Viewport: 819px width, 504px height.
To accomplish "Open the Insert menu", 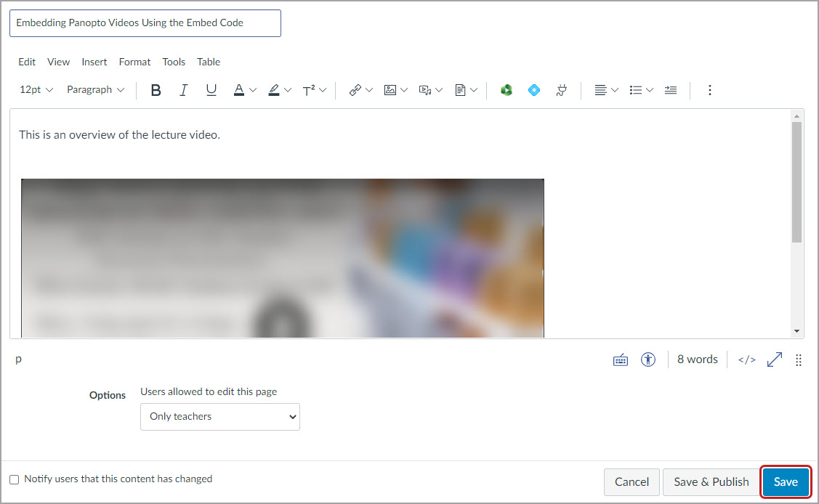I will click(x=94, y=62).
